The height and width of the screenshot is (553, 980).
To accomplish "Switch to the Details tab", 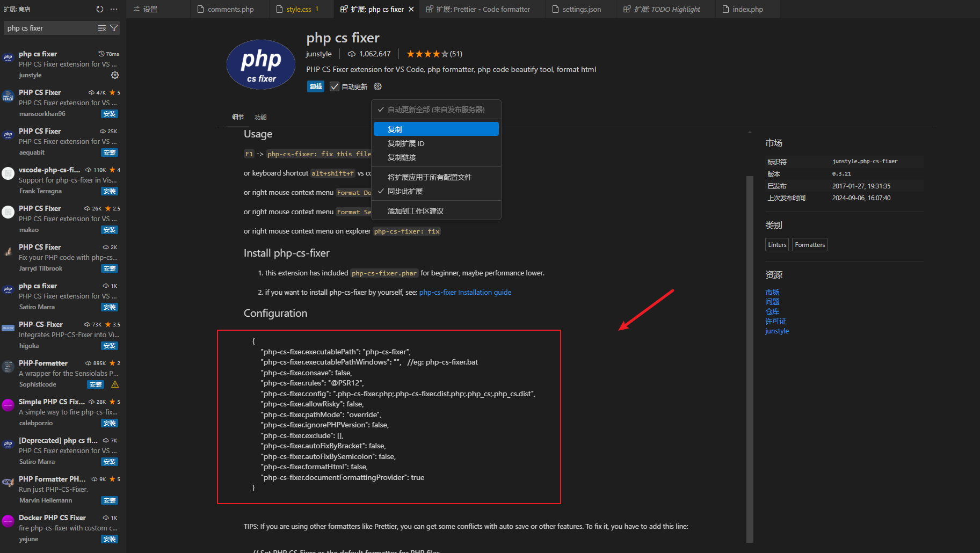I will pyautogui.click(x=238, y=117).
